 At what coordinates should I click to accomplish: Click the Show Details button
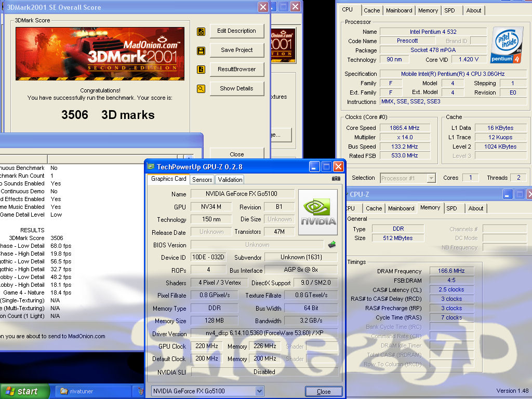coord(237,88)
